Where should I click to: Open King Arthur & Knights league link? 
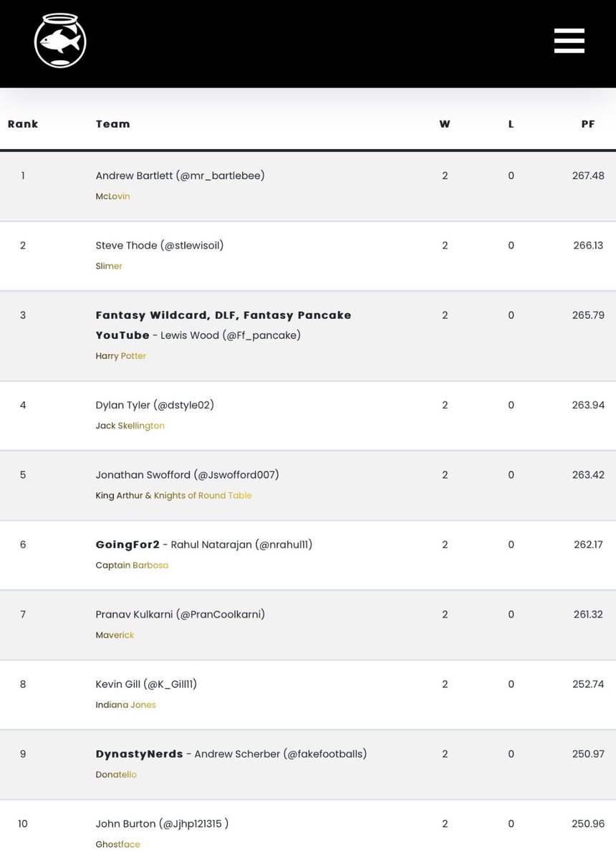click(x=173, y=495)
